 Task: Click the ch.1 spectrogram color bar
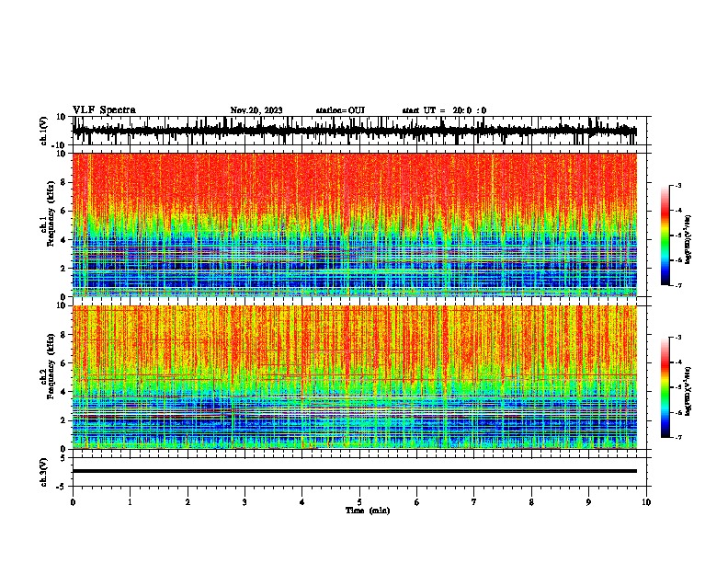tap(665, 236)
